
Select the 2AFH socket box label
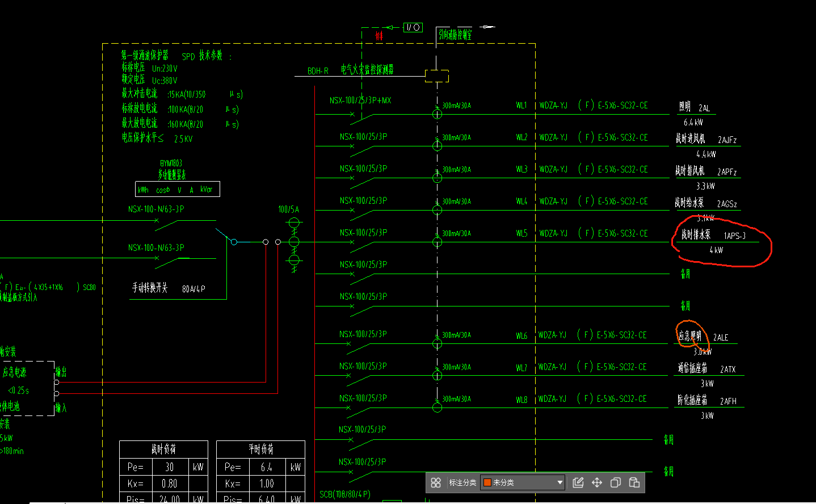point(728,401)
